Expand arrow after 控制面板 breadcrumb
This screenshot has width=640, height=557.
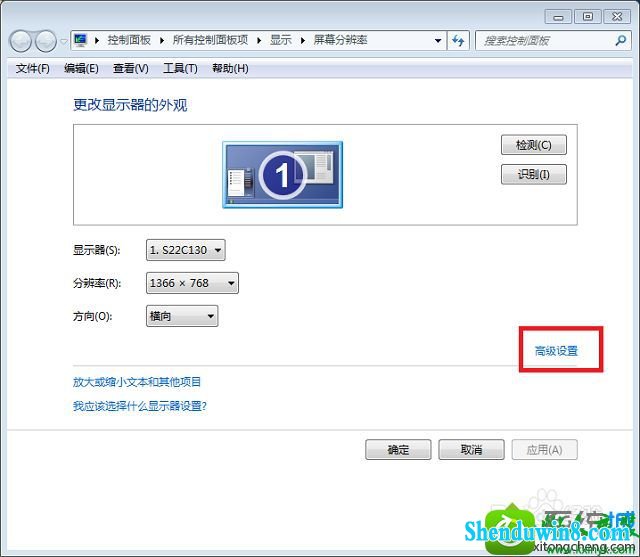(x=162, y=40)
